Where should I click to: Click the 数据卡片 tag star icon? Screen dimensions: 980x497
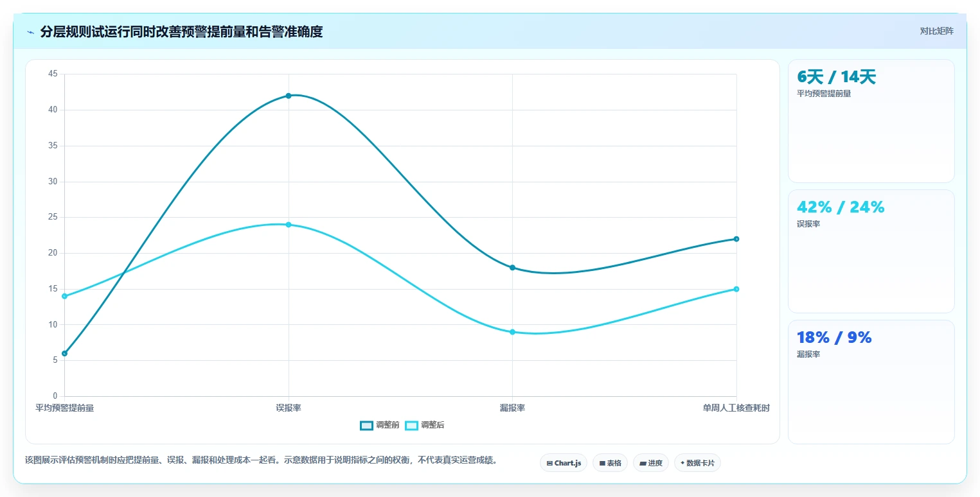pyautogui.click(x=682, y=463)
